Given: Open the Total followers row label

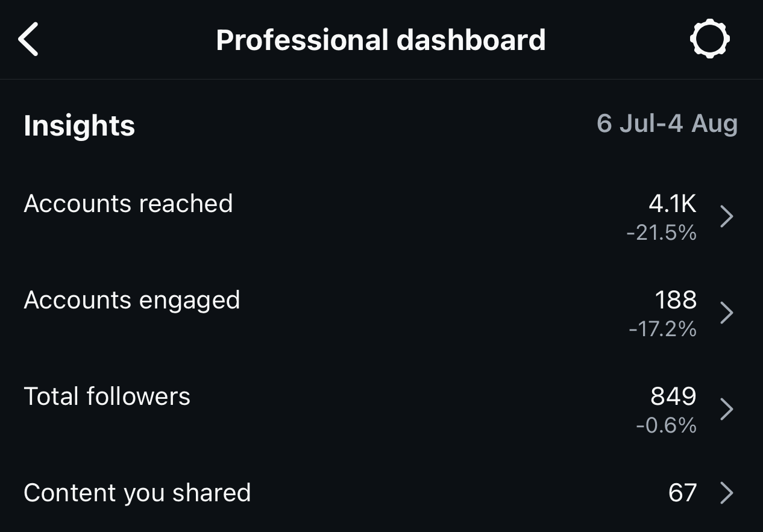Looking at the screenshot, I should 107,396.
